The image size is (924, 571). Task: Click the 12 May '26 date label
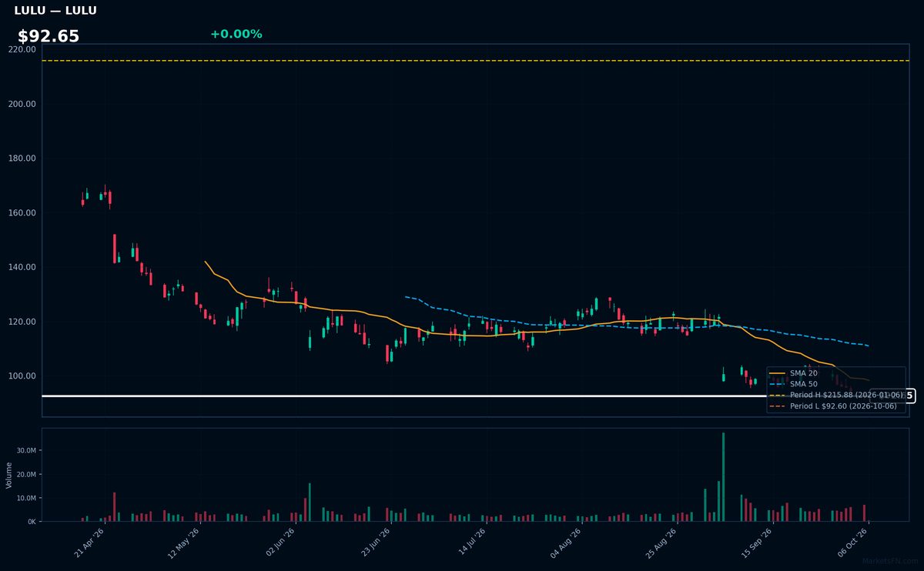(x=185, y=543)
